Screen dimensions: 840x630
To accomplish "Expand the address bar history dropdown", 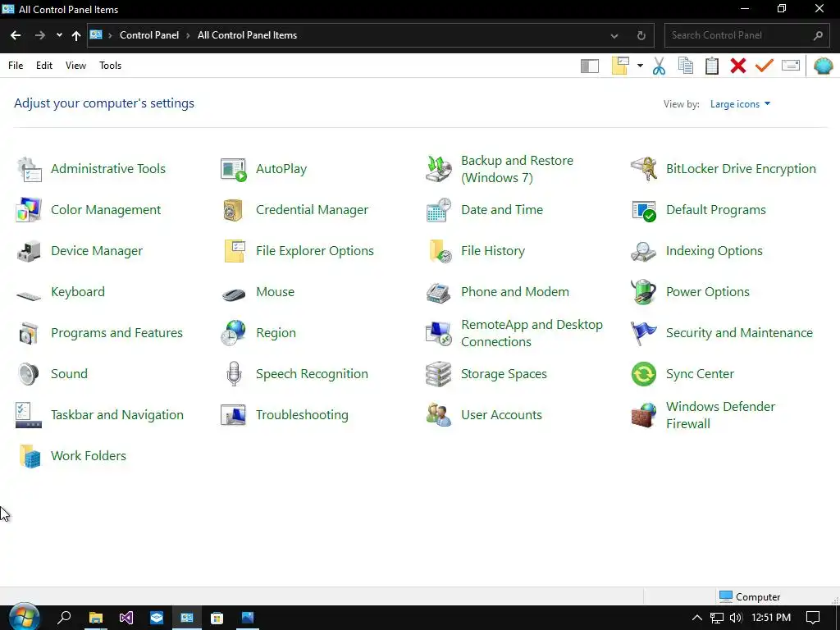I will (x=614, y=36).
